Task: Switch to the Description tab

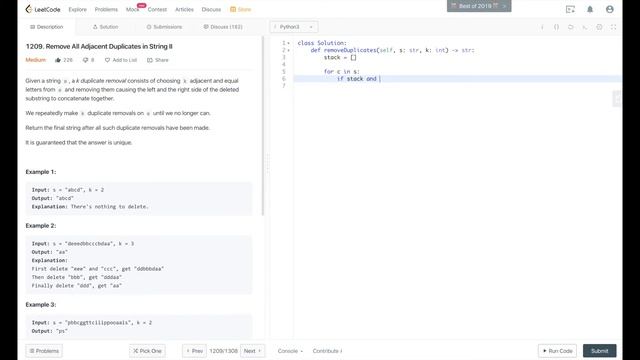Action: click(x=46, y=27)
